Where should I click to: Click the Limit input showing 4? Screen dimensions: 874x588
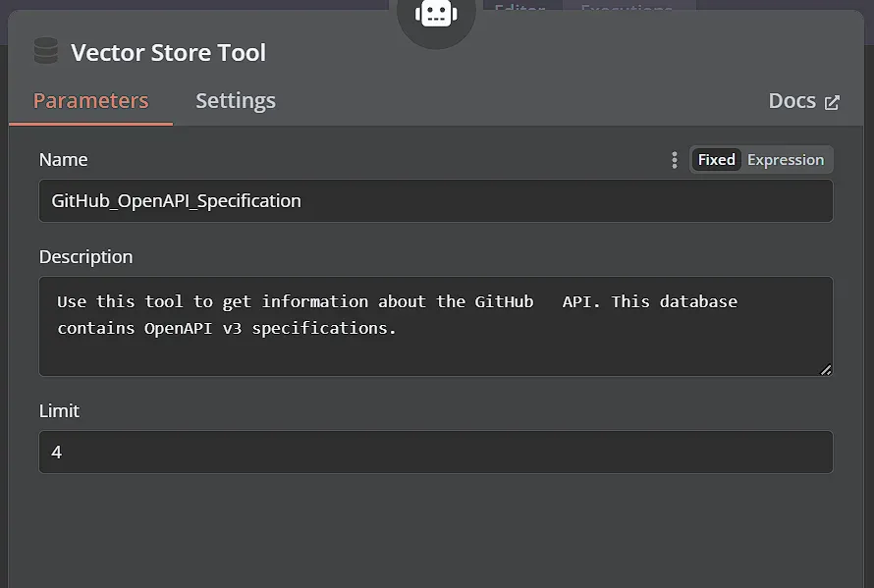tap(435, 452)
